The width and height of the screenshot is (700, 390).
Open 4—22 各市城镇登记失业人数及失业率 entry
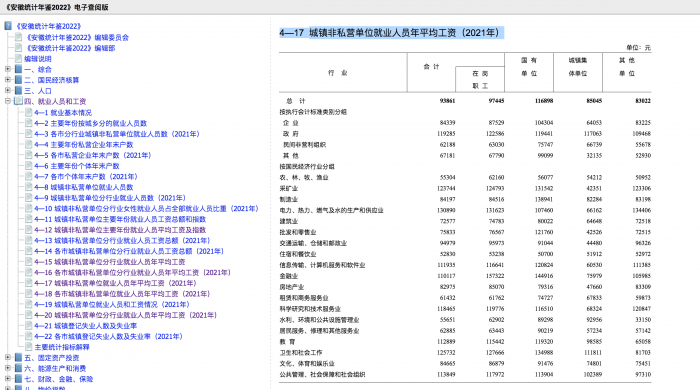tap(108, 336)
